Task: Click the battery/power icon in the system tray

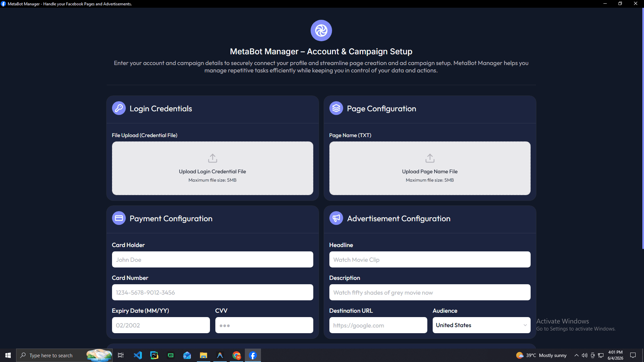Action: pyautogui.click(x=593, y=355)
